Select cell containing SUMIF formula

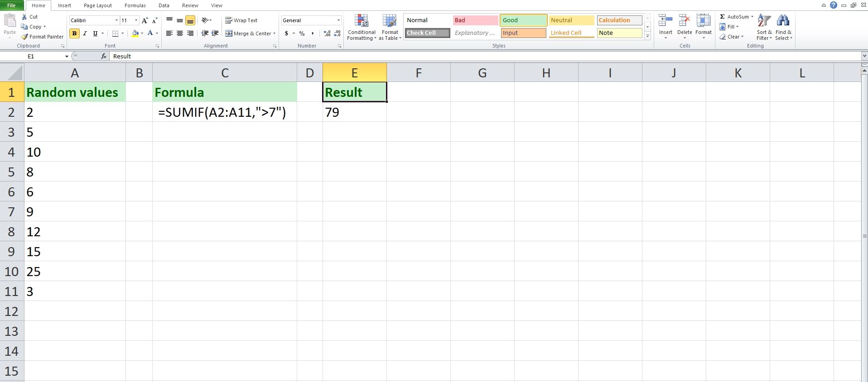tap(225, 112)
